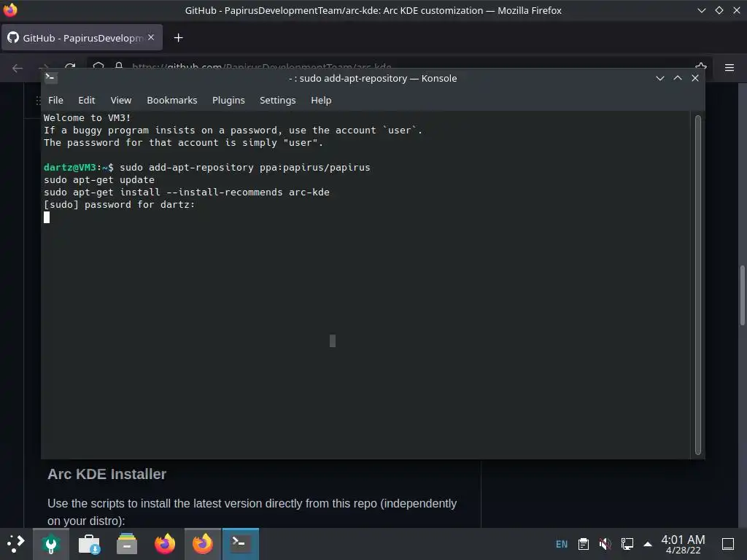
Task: Maximize the Konsole window
Action: [678, 78]
